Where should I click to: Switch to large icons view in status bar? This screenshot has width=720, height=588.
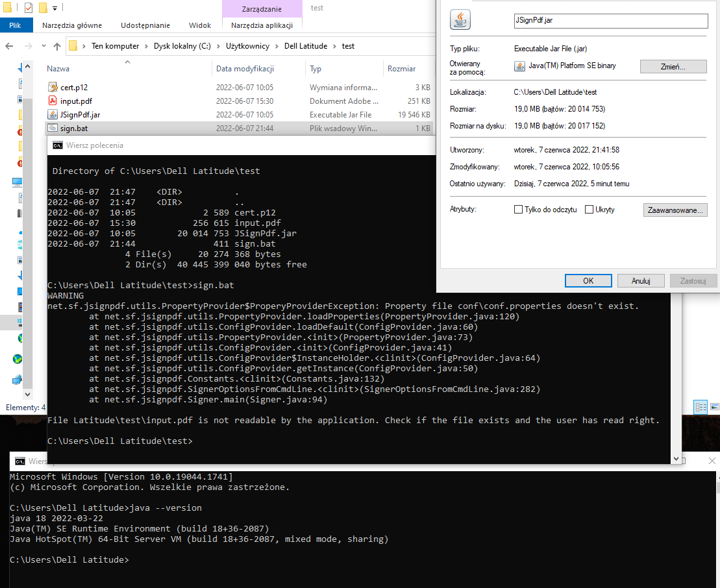[715, 407]
